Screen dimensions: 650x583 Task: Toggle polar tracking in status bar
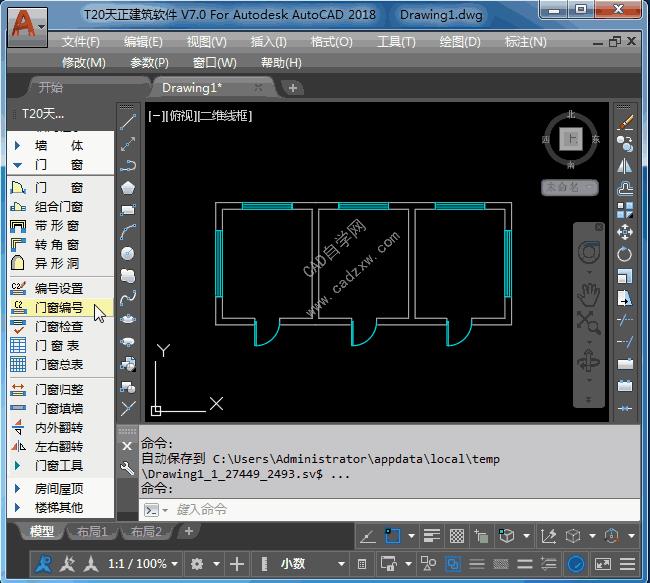click(367, 537)
